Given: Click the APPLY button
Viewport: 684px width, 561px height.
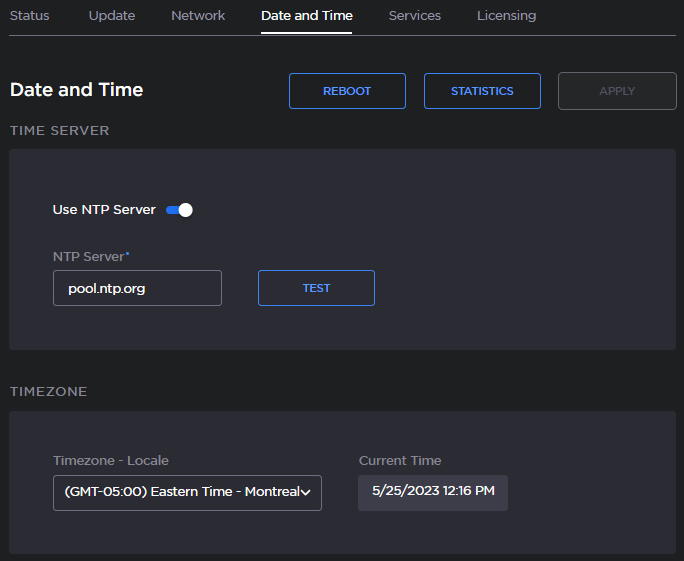Looking at the screenshot, I should 617,91.
